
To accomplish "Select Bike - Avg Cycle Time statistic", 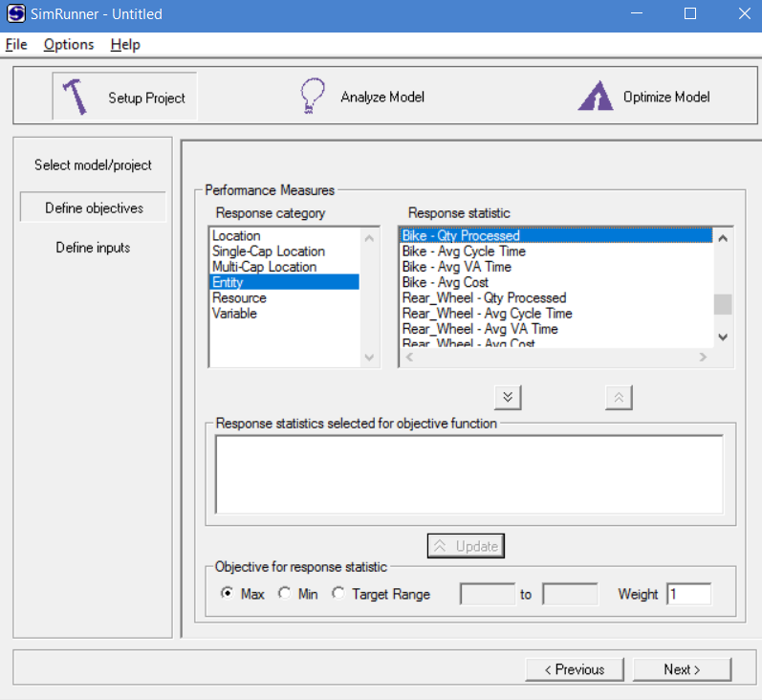I will point(556,252).
